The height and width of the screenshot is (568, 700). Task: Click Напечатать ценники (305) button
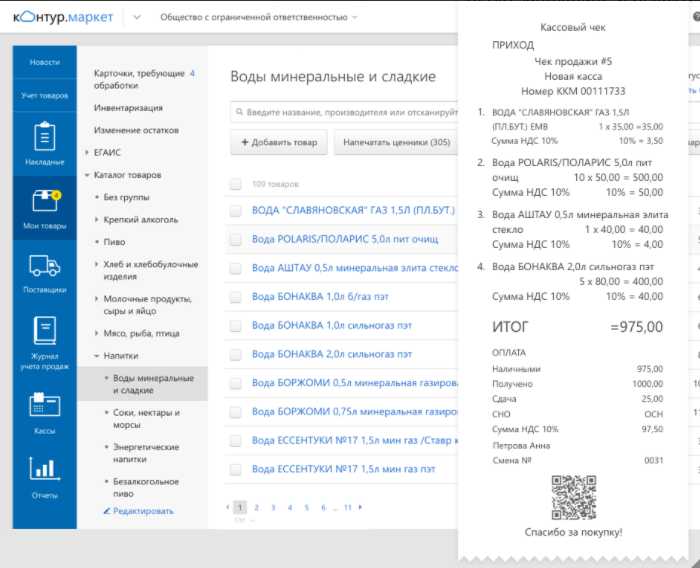coord(396,142)
